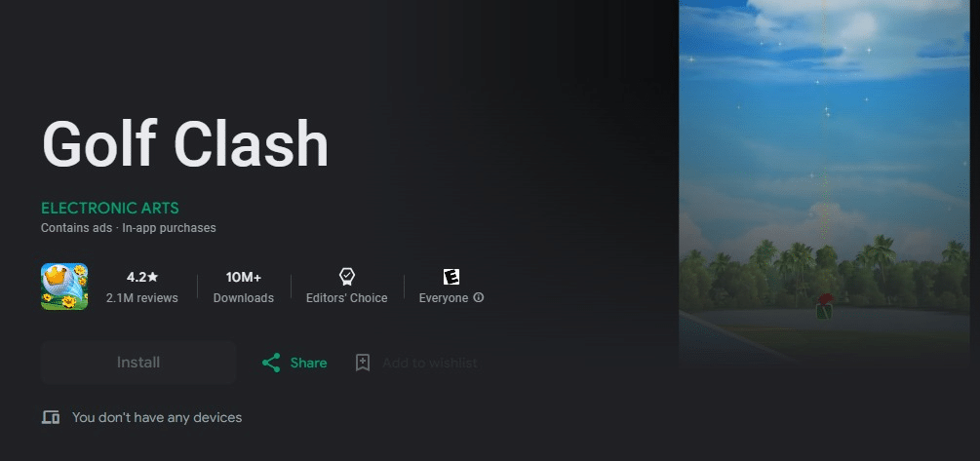Click the Editors' Choice badge icon
The width and height of the screenshot is (980, 461).
pos(347,276)
